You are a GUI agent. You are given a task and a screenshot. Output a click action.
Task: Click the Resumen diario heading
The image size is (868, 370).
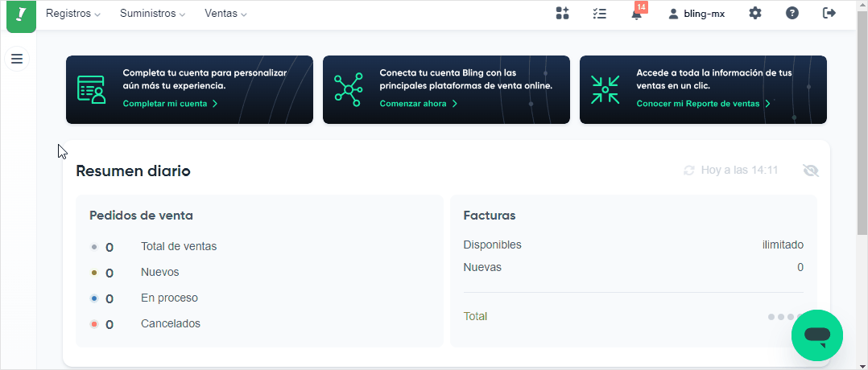(133, 171)
